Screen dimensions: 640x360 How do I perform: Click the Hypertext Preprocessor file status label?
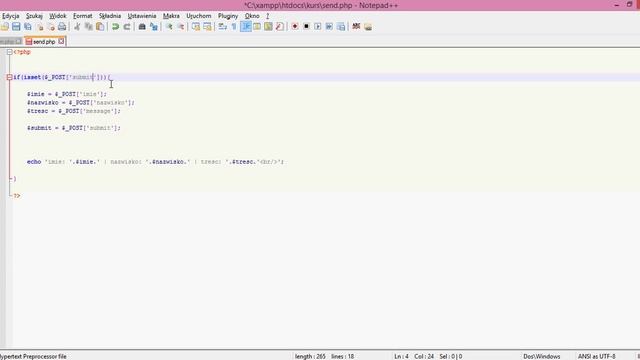click(33, 356)
